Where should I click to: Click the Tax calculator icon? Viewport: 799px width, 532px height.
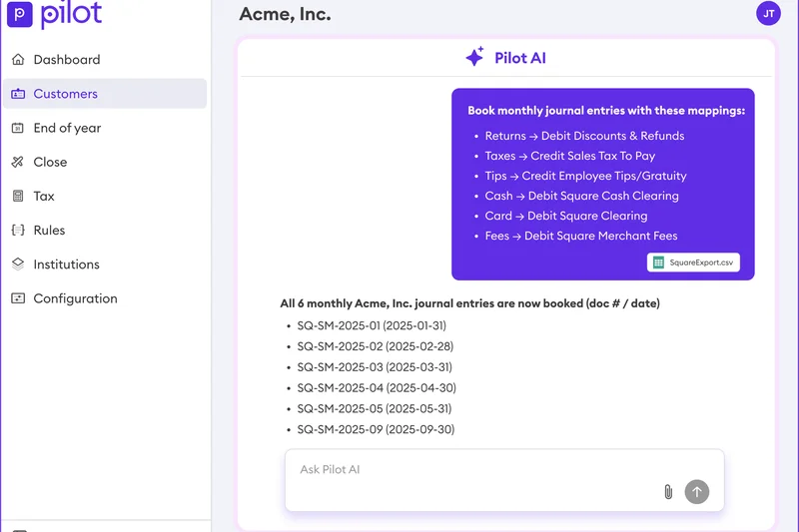click(18, 197)
